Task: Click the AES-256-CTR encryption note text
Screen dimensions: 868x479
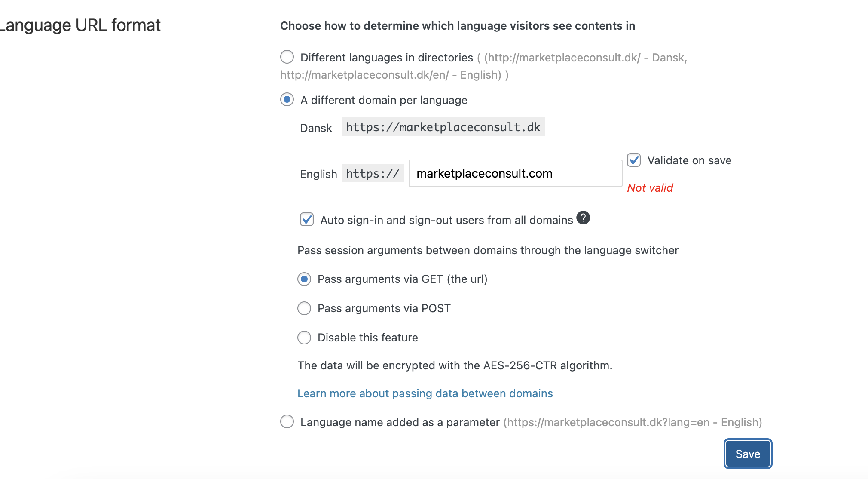Action: (455, 365)
